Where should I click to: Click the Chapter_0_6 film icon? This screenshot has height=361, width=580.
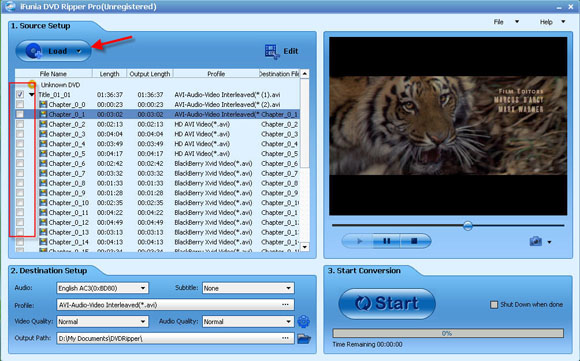(43, 163)
